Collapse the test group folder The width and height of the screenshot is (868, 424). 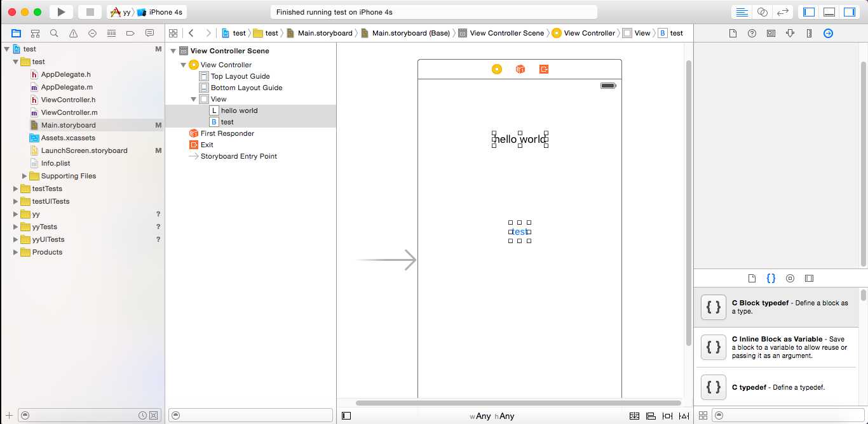[16, 62]
